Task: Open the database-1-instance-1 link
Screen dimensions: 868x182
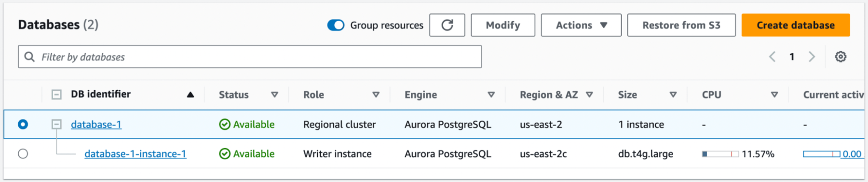Action: pyautogui.click(x=135, y=154)
